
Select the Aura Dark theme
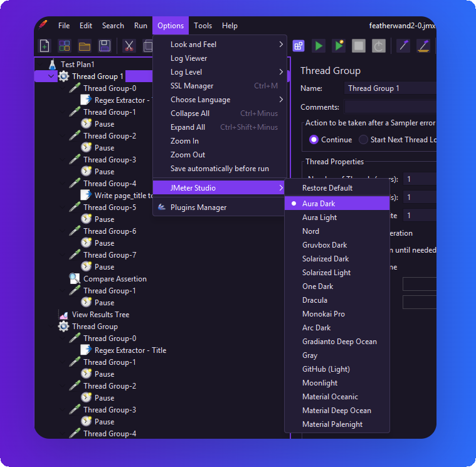coord(337,204)
